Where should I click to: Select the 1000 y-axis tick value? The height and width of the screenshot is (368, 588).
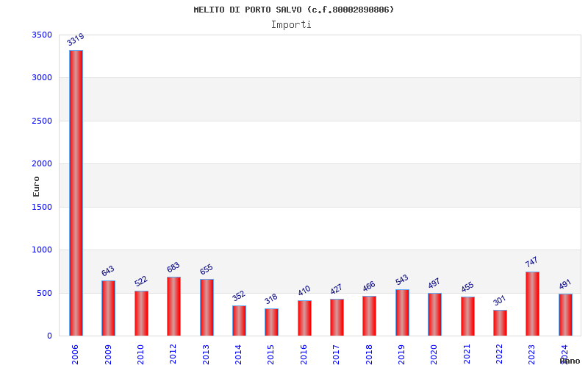(42, 250)
